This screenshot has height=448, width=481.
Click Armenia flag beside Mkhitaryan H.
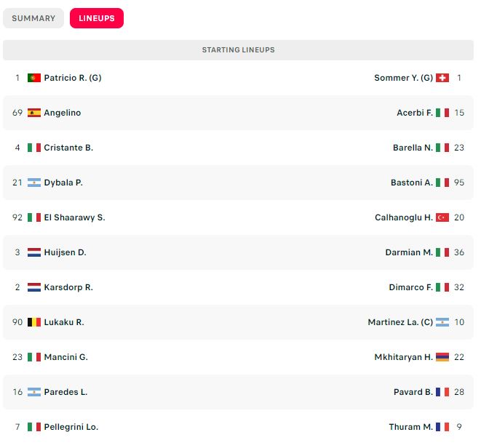click(442, 357)
